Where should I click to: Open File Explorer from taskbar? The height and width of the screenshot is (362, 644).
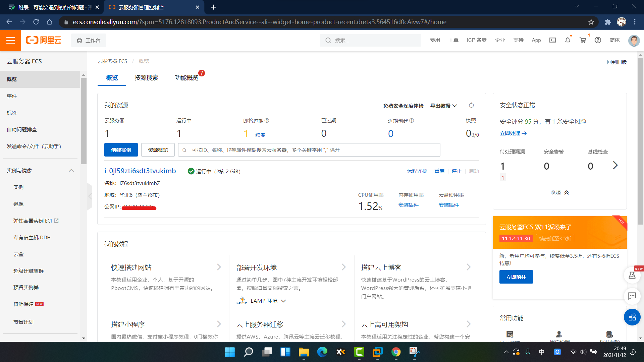304,352
